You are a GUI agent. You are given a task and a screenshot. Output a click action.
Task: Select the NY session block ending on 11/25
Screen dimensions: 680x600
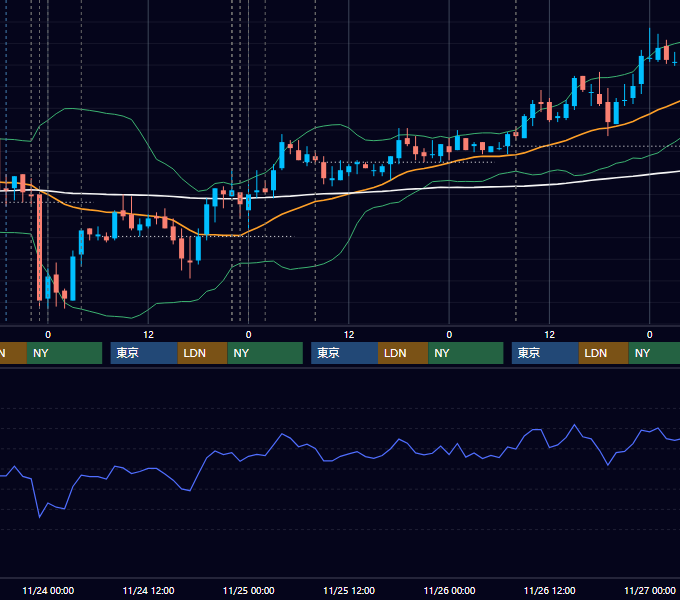click(265, 353)
